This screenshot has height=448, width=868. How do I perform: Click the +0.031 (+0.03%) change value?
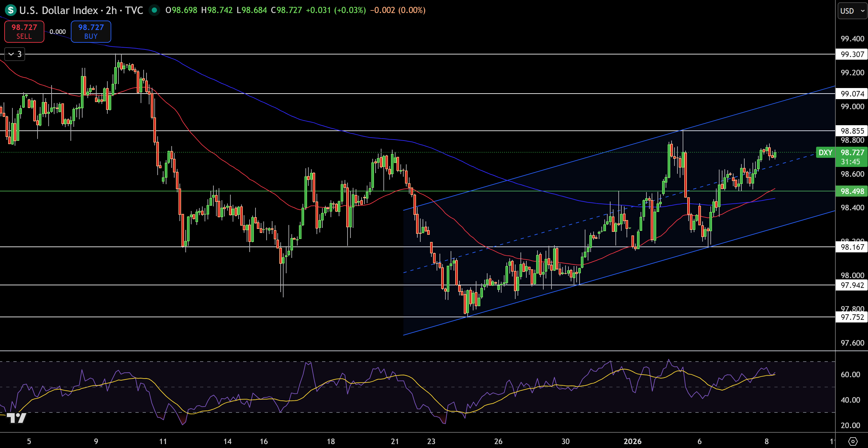[335, 10]
